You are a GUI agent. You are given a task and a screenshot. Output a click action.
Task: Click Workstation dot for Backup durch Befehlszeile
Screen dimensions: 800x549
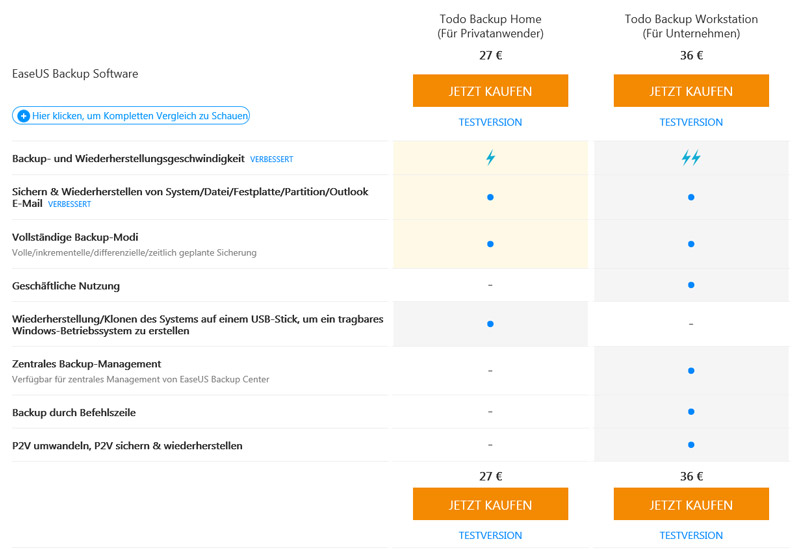point(691,411)
